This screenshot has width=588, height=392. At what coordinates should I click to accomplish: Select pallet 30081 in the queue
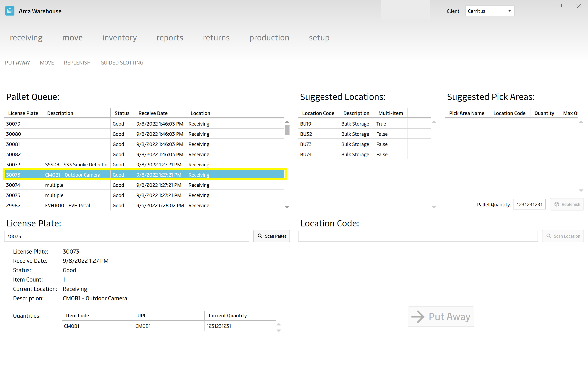coord(144,144)
